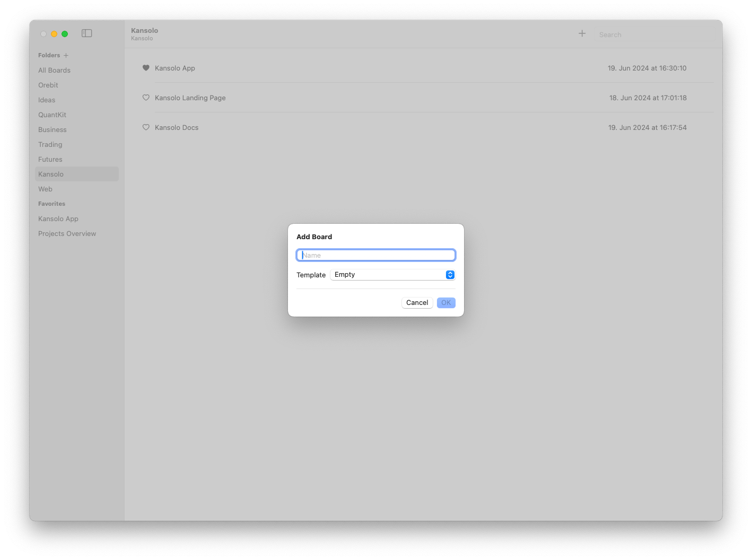This screenshot has height=560, width=752.
Task: Select the Trading folder
Action: coord(77,144)
